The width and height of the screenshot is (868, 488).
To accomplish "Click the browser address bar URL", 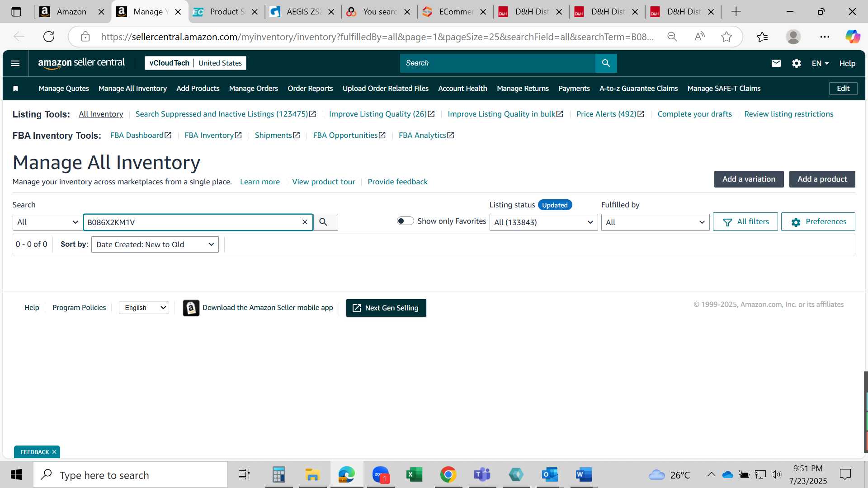I will click(x=377, y=37).
